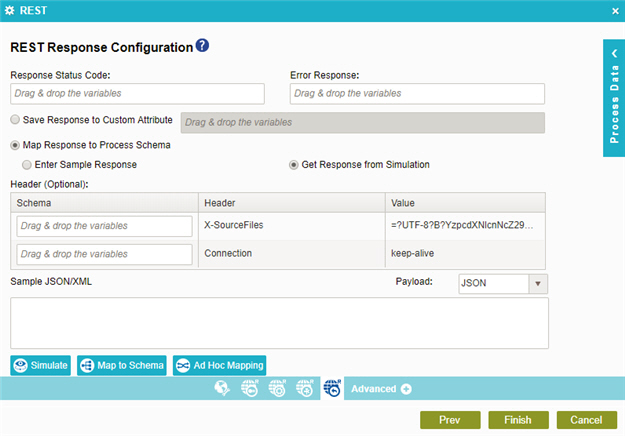
Task: Click the Sample JSON/XML label
Action: [x=51, y=282]
